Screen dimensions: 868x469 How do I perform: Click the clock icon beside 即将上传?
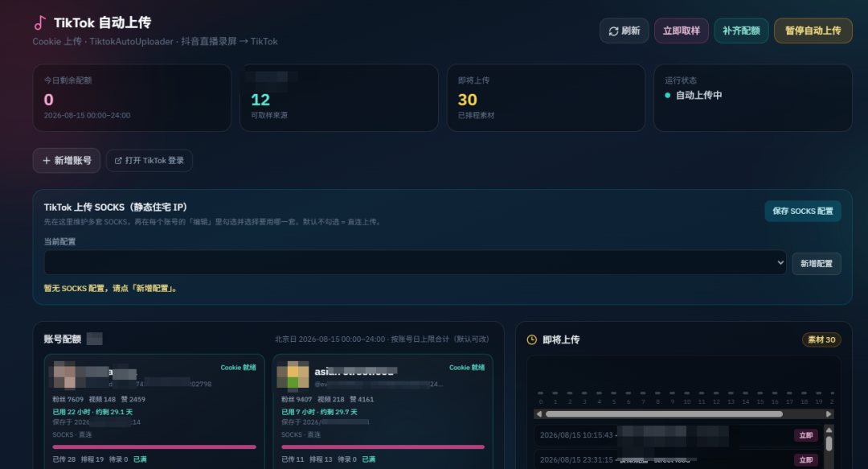[x=531, y=339]
